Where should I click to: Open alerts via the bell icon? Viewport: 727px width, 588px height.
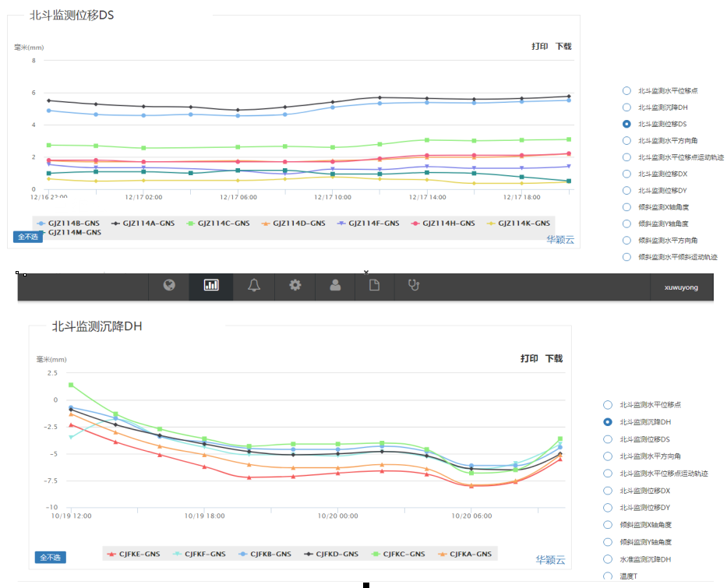tap(253, 286)
